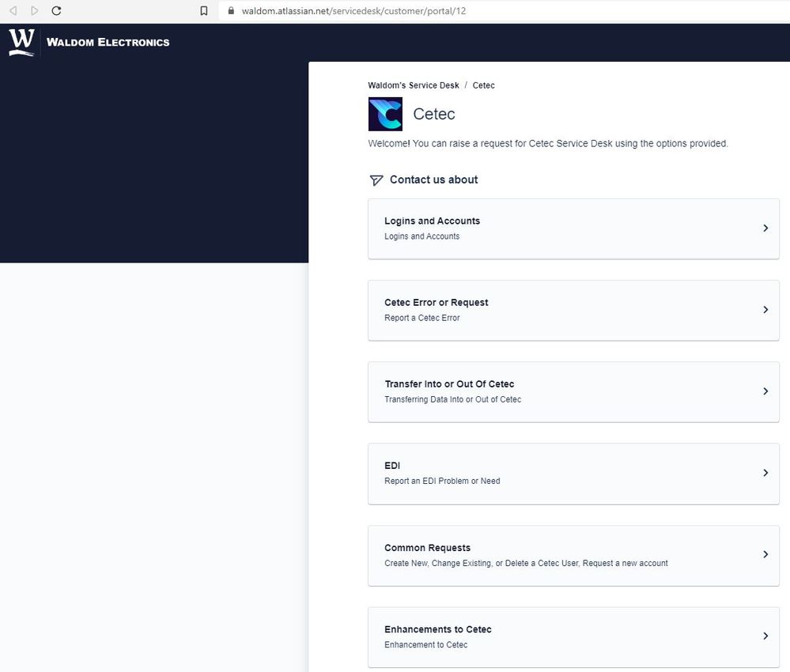The width and height of the screenshot is (790, 672).
Task: Expand the Logins and Accounts card chevron
Action: (765, 228)
